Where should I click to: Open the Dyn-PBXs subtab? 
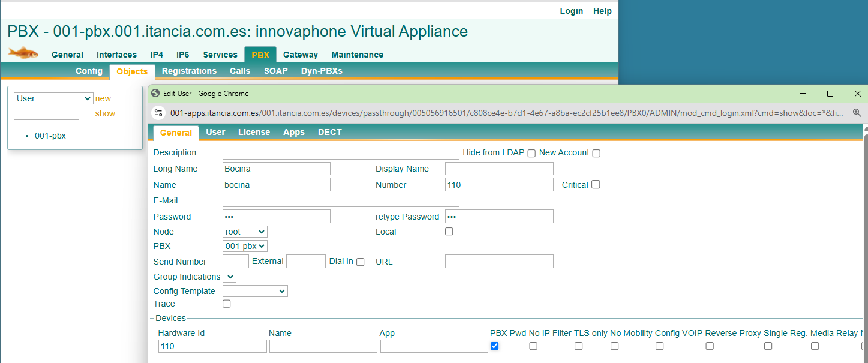click(x=322, y=71)
